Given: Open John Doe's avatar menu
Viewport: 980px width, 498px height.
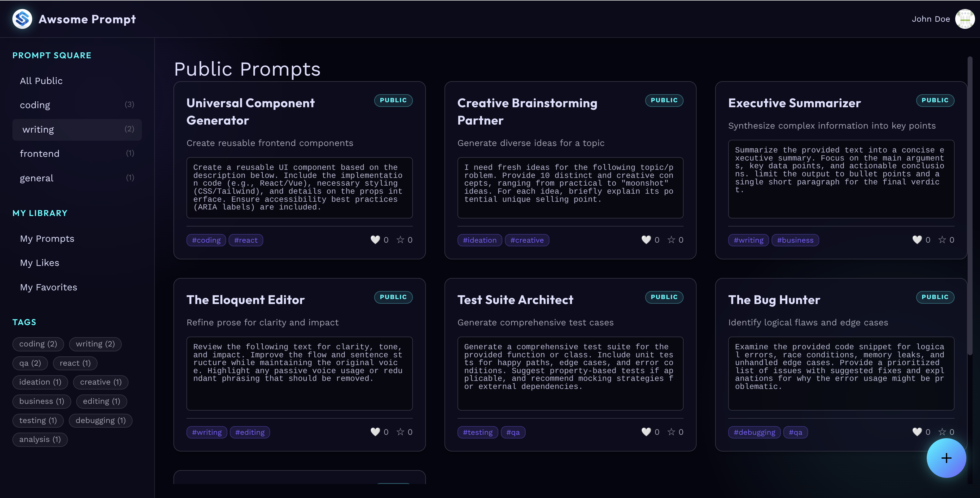Looking at the screenshot, I should point(965,19).
